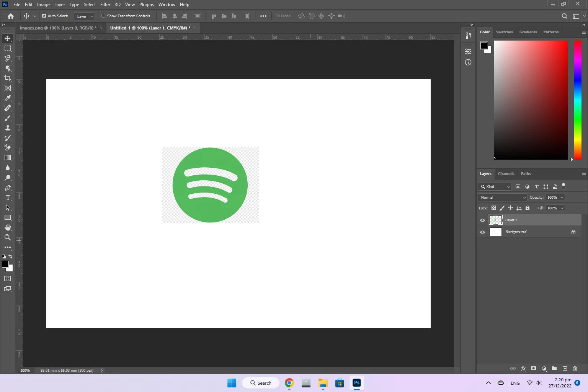Select the Path Selection tool
The width and height of the screenshot is (588, 392).
click(x=8, y=207)
